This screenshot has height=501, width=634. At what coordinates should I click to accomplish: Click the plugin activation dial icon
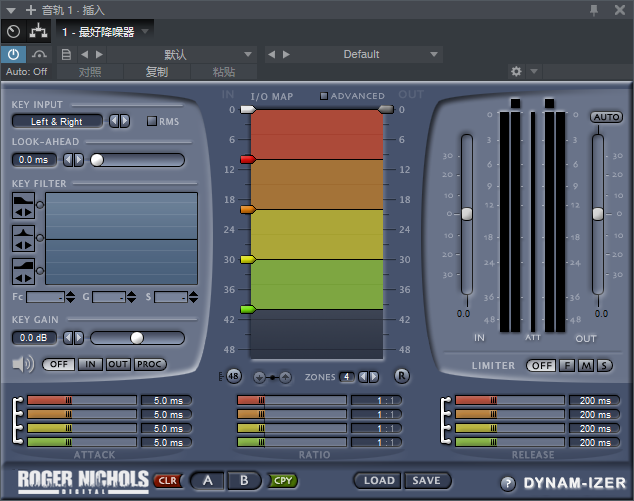click(13, 31)
